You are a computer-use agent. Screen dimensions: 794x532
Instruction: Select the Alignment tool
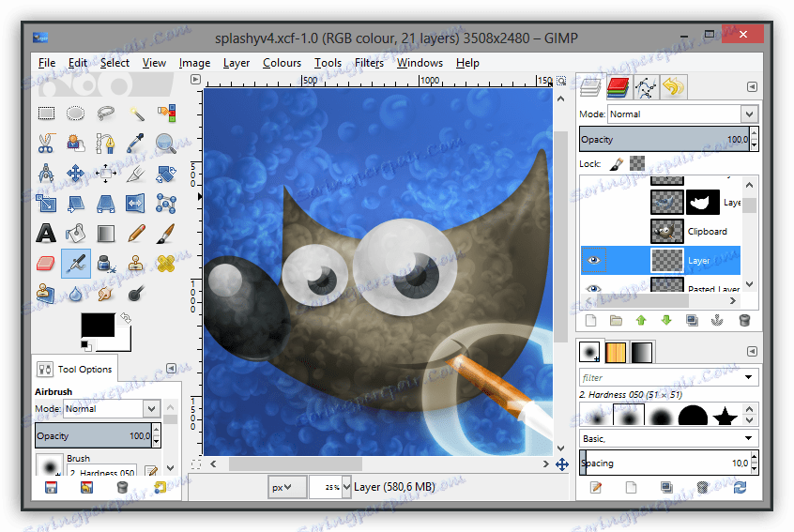point(106,174)
